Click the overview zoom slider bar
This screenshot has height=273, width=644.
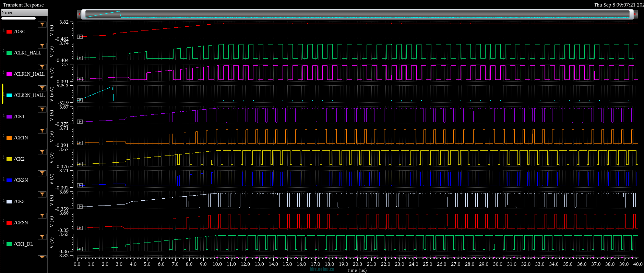tap(357, 14)
